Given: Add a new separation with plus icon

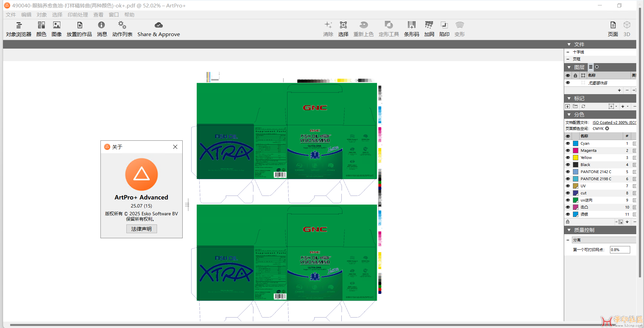Looking at the screenshot, I should point(627,222).
